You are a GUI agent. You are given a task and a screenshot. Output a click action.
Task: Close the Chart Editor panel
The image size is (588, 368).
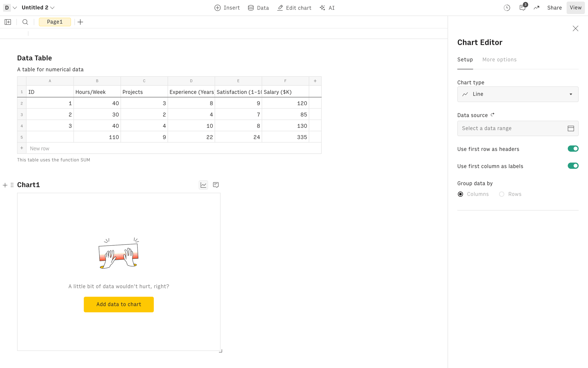[575, 29]
